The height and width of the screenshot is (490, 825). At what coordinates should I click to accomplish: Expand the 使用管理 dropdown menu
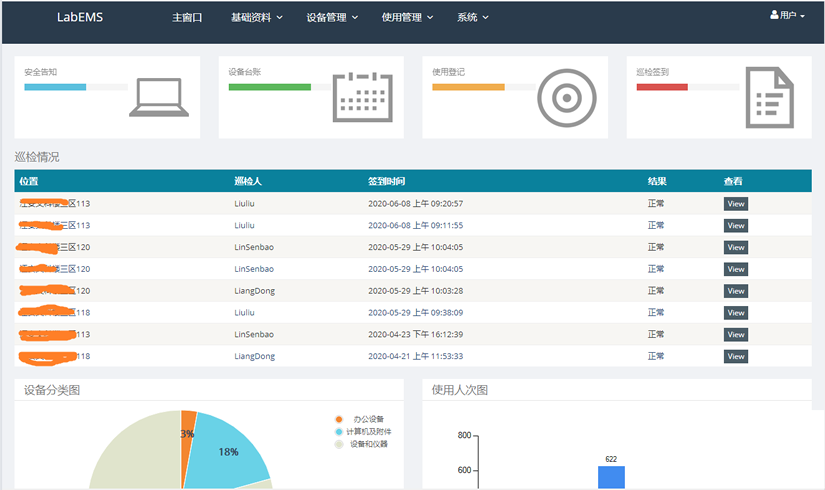407,18
